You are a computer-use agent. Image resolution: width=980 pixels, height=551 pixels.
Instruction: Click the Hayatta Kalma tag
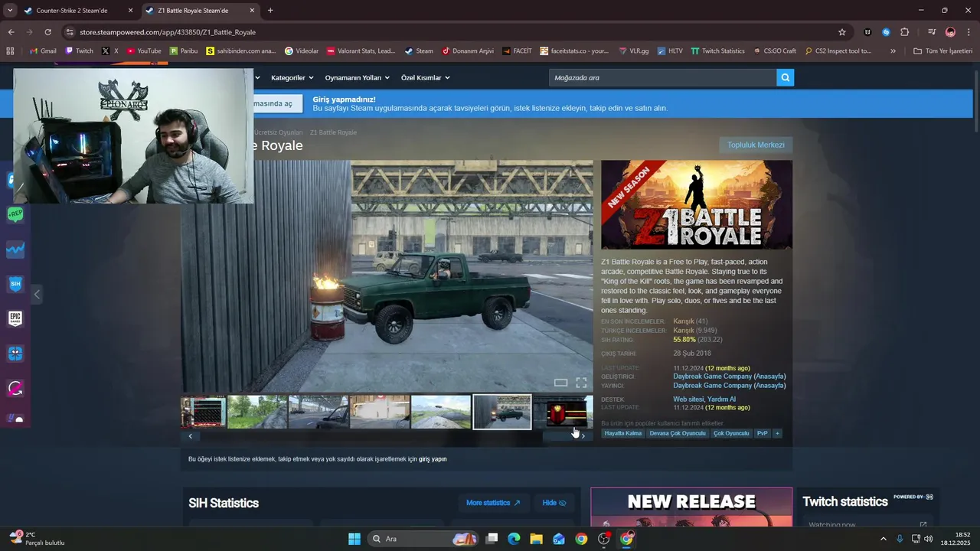pos(623,433)
